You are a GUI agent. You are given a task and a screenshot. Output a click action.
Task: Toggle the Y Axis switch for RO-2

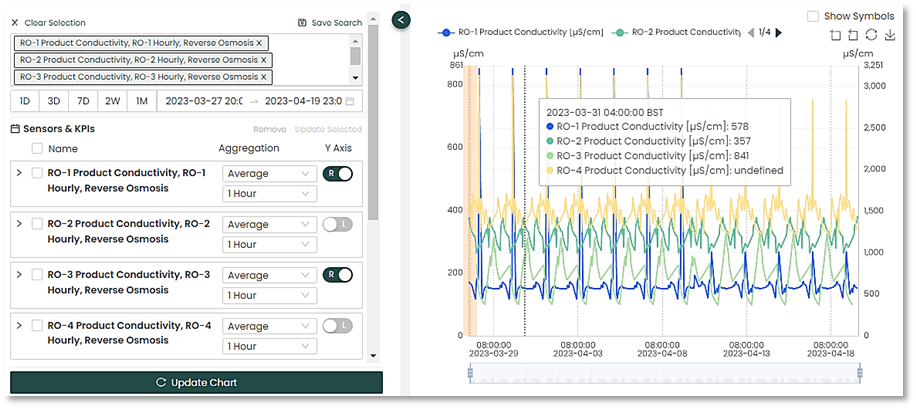[x=337, y=225]
